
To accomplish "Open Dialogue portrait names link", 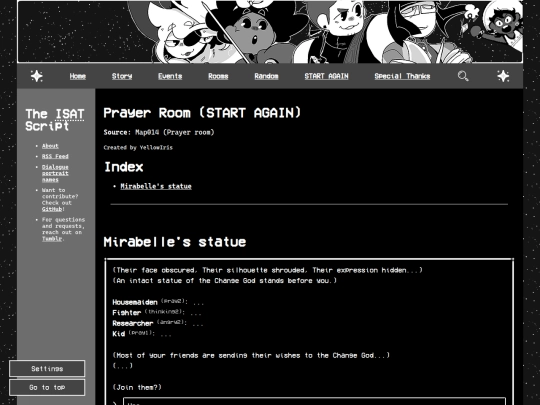I will [x=55, y=173].
